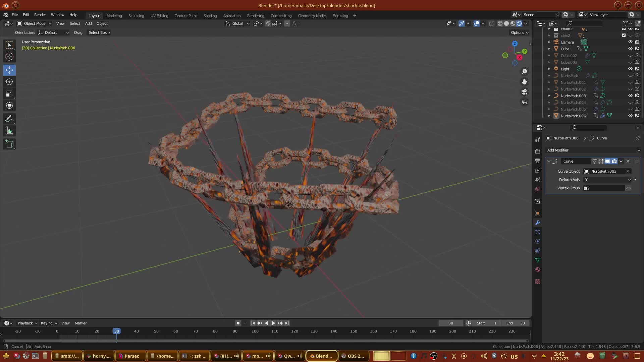644x362 pixels.
Task: Activate the Annotate pencil tool
Action: point(9,119)
